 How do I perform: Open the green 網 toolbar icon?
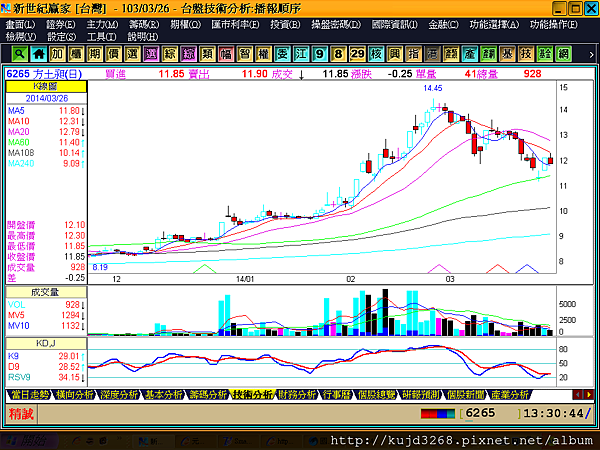[x=563, y=54]
